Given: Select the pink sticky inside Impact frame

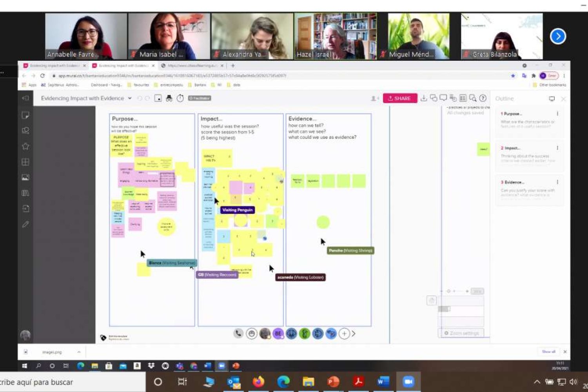Looking at the screenshot, I should pos(236,187).
